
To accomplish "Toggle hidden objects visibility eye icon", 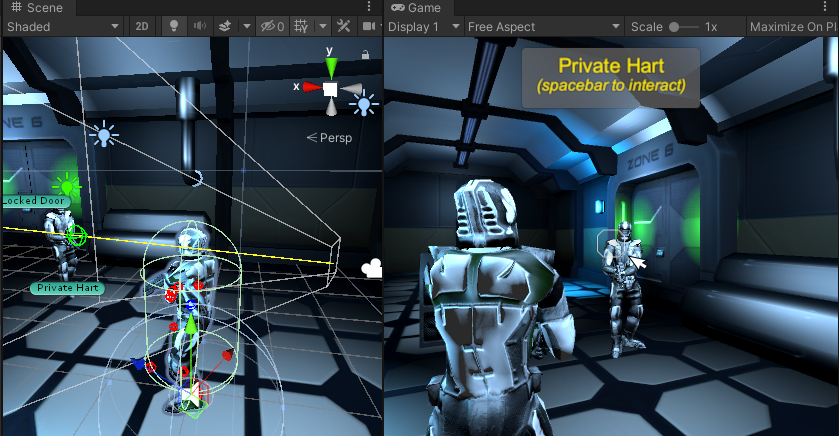I will click(x=272, y=27).
